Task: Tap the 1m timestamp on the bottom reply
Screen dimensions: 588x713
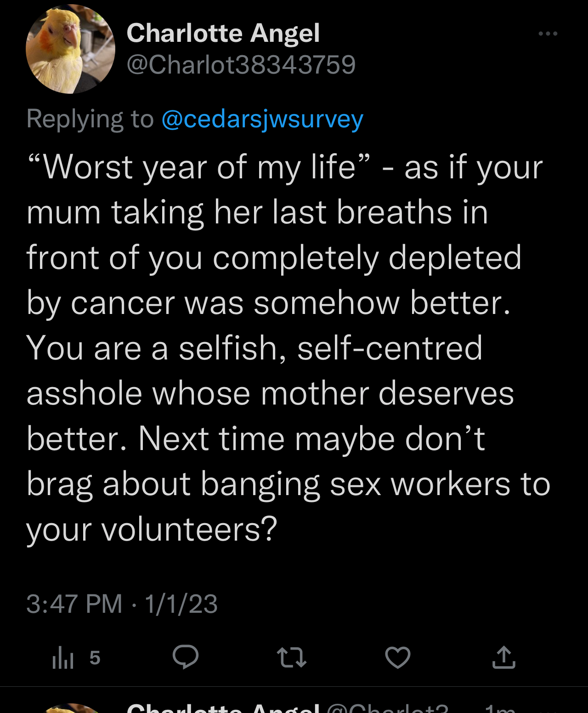Action: 500,708
